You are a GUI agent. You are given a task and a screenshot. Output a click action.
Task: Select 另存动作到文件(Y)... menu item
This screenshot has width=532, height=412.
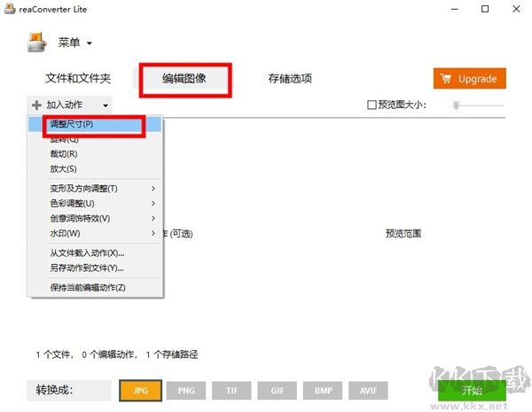click(95, 268)
